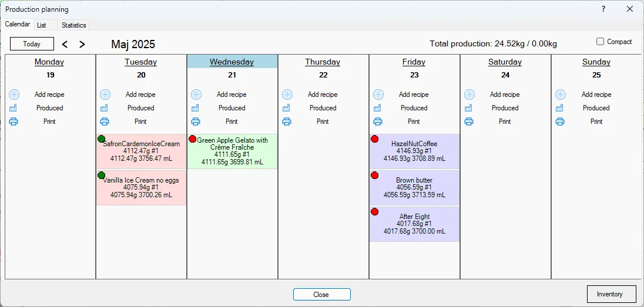
Task: Click the Produced label under Saturday
Action: click(505, 108)
